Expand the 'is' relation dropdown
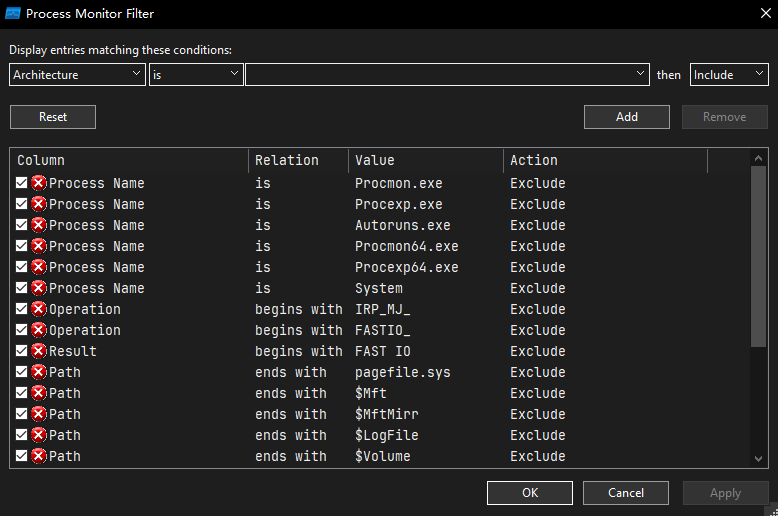 (x=196, y=75)
